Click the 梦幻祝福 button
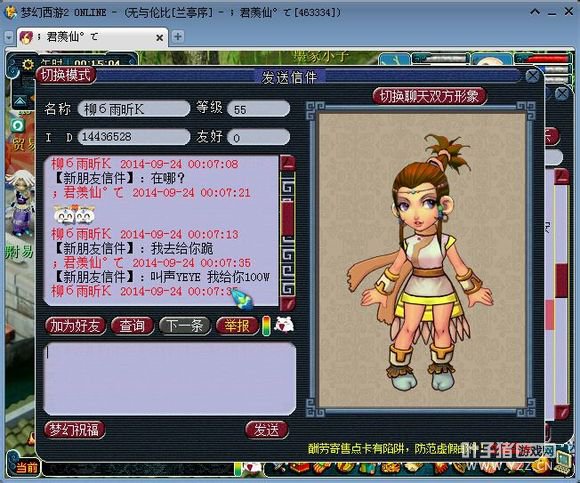The height and width of the screenshot is (483, 580). tap(74, 430)
